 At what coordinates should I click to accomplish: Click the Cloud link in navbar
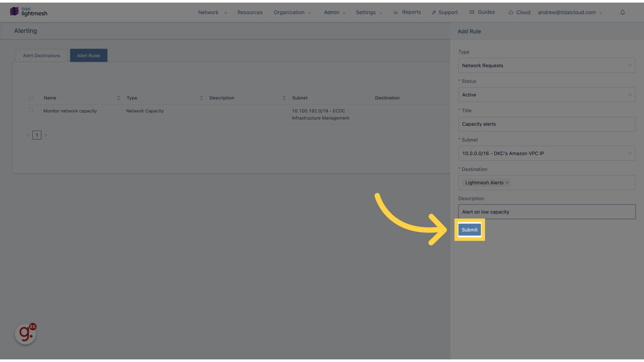(x=523, y=12)
